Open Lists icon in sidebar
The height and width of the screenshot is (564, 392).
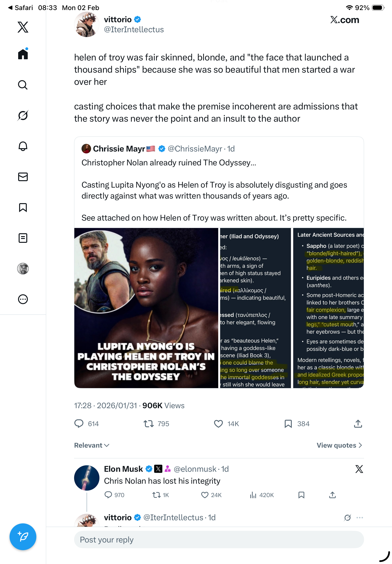pyautogui.click(x=23, y=238)
